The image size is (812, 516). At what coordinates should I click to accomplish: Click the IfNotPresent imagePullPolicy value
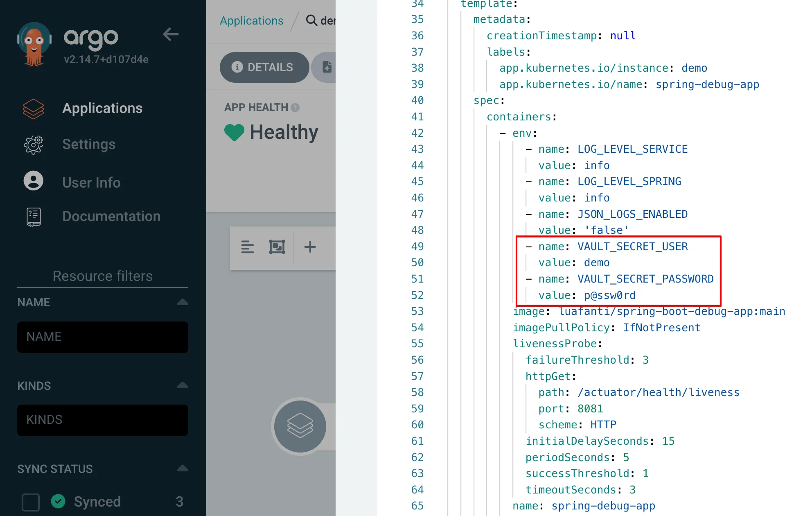(661, 328)
